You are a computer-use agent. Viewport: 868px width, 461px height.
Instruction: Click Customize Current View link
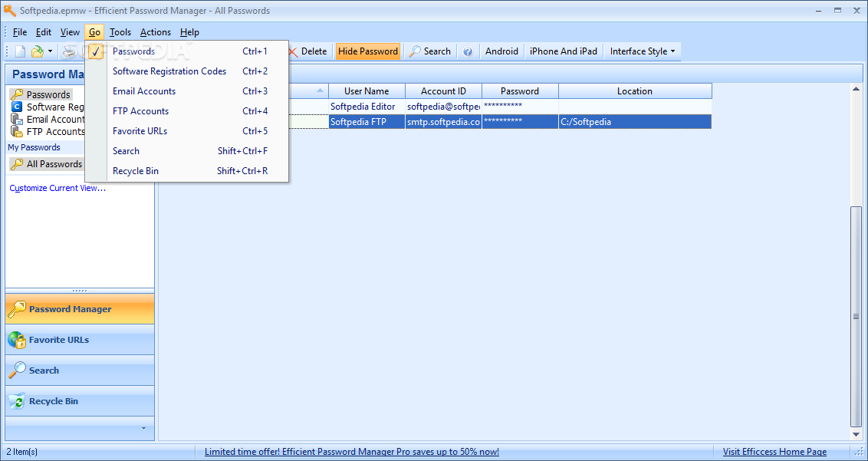click(x=58, y=189)
